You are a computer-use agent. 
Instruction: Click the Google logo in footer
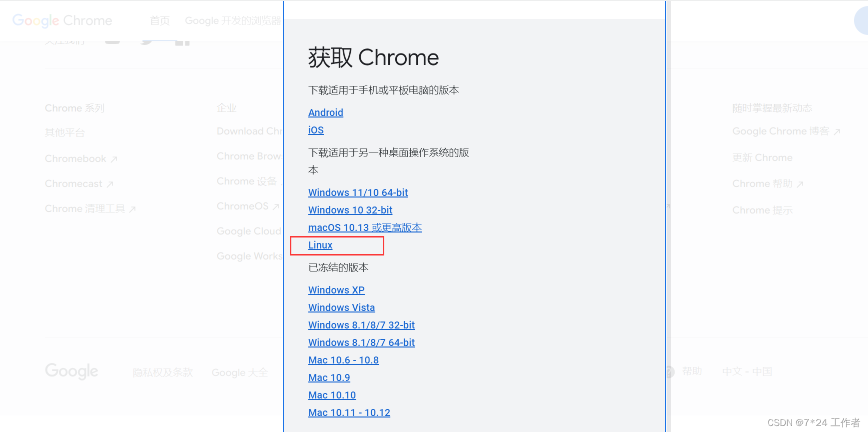click(x=71, y=371)
